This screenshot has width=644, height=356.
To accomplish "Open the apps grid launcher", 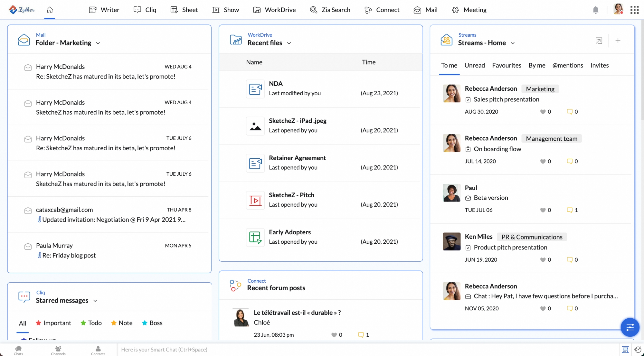I will (634, 10).
